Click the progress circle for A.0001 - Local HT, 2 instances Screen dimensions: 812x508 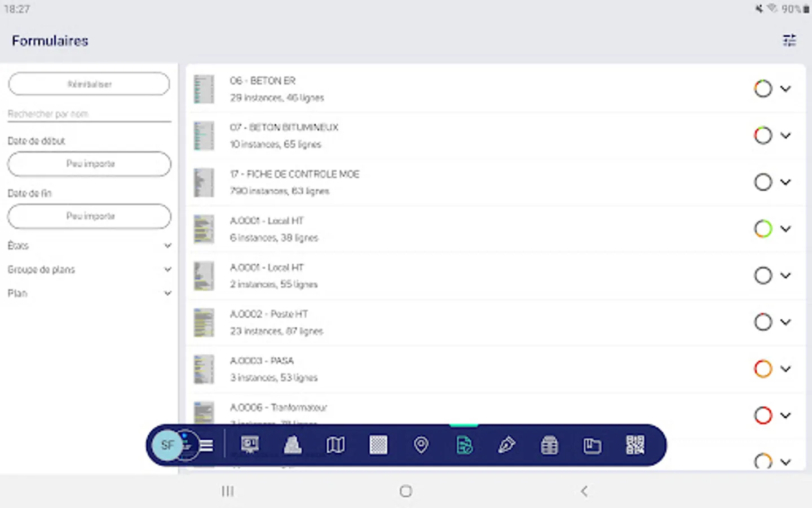coord(763,275)
